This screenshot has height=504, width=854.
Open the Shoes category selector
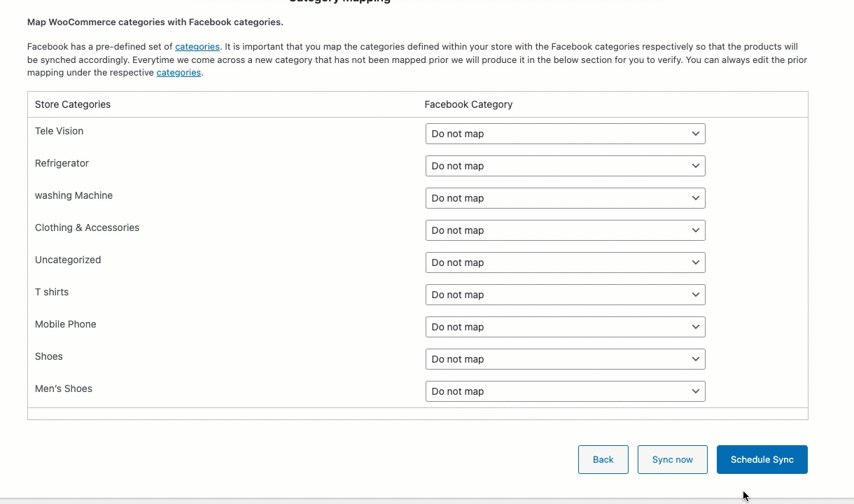pyautogui.click(x=565, y=359)
